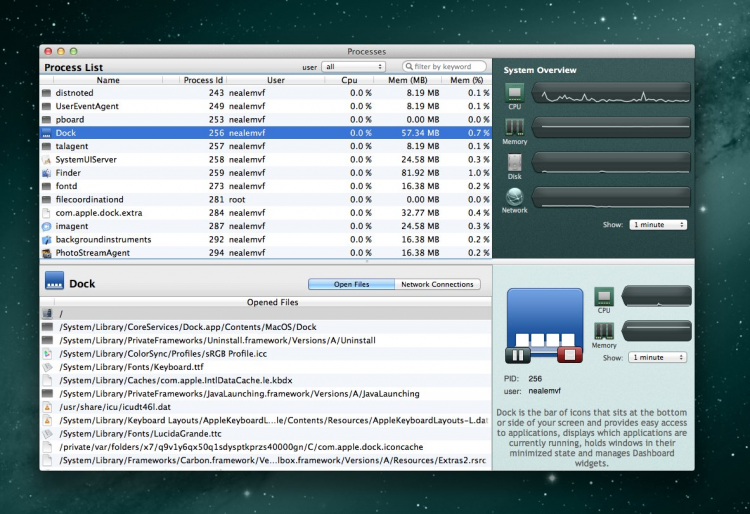750x514 pixels.
Task: Click the imagent chat bubble icon
Action: 46,226
